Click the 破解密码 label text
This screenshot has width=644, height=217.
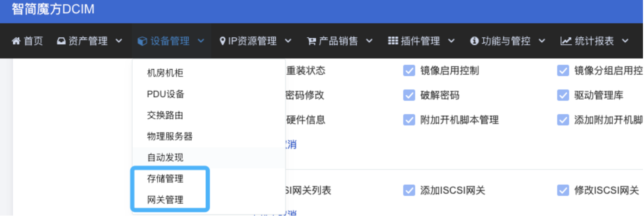440,95
